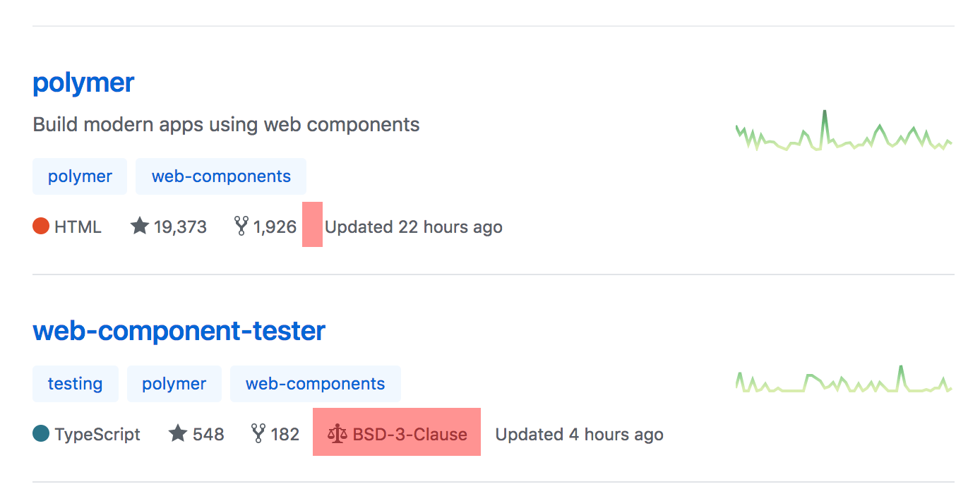
Task: Select the polymer topic tag under polymer repo
Action: 79,176
